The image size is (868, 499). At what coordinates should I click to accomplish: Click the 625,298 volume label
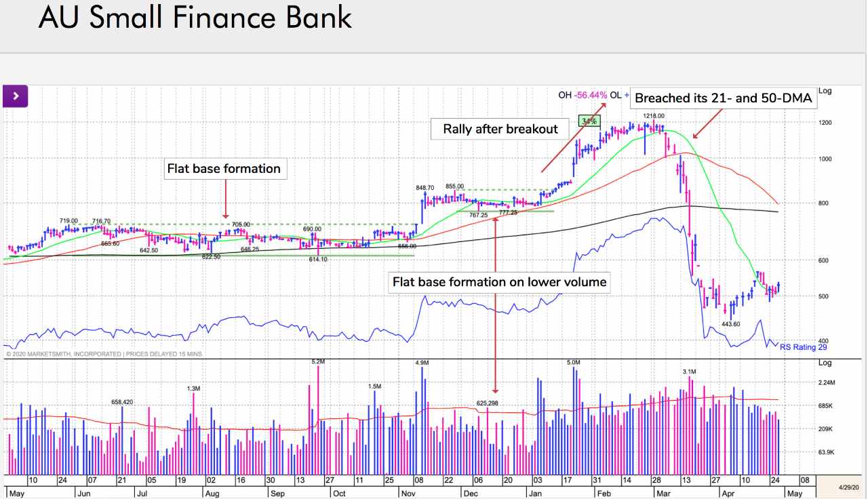[x=488, y=403]
